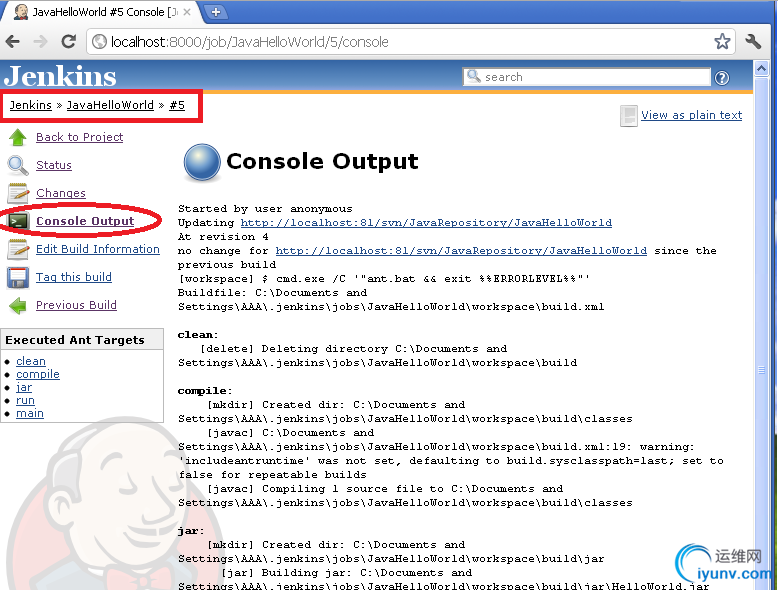Viewport: 778px width, 590px height.
Task: Click 'Executed Ant Targets' heading
Action: [75, 340]
